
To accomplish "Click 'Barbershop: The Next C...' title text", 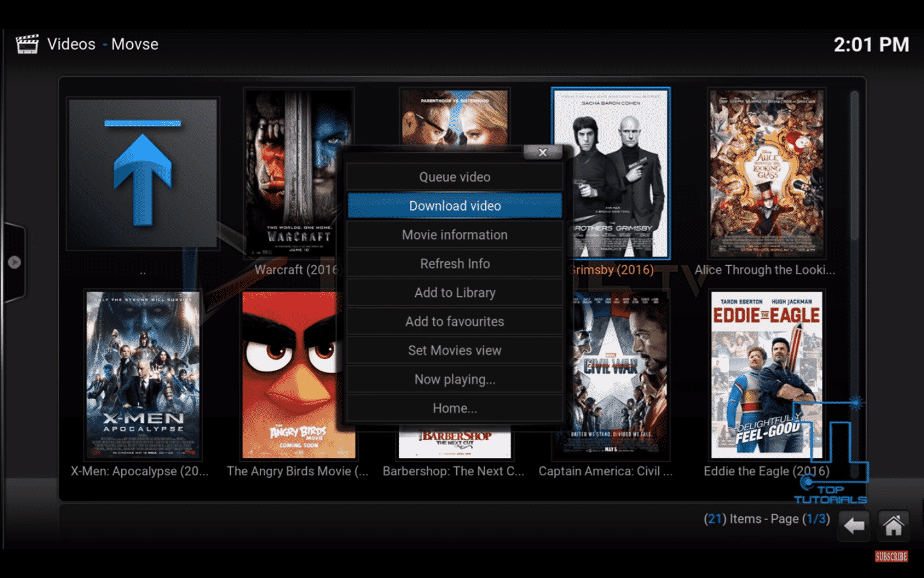I will pos(454,471).
